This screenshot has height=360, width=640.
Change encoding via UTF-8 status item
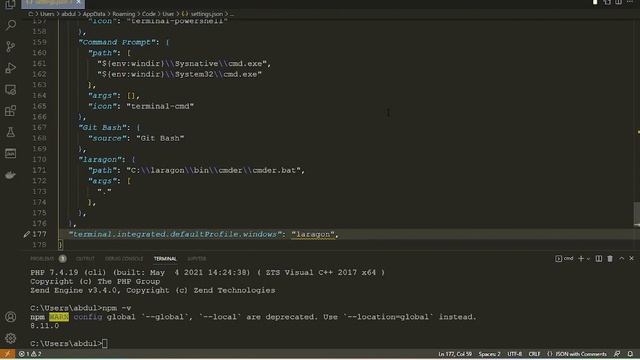coord(514,354)
